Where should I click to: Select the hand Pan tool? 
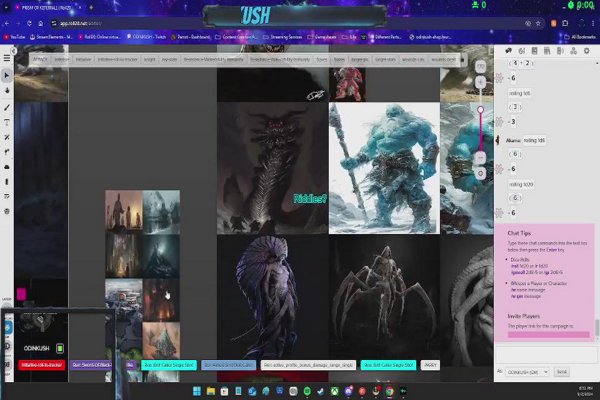[x=7, y=91]
